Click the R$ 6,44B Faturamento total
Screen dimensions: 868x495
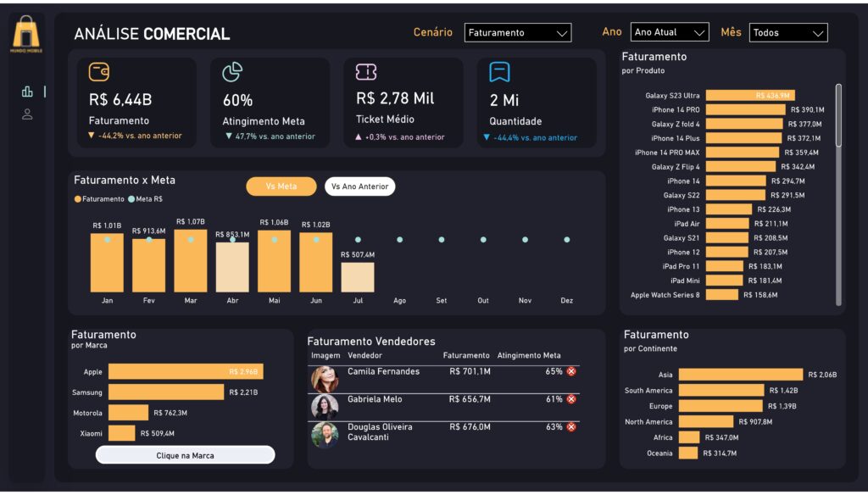[120, 100]
